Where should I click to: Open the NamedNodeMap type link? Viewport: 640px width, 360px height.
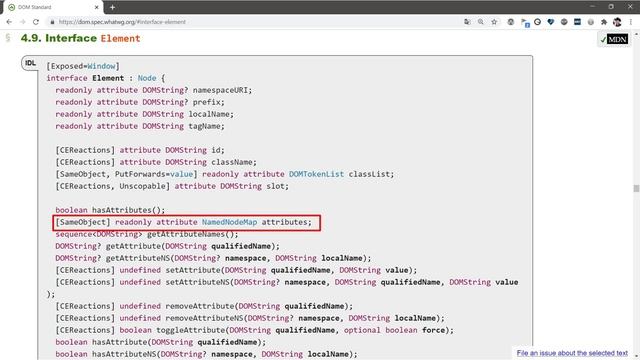point(229,222)
